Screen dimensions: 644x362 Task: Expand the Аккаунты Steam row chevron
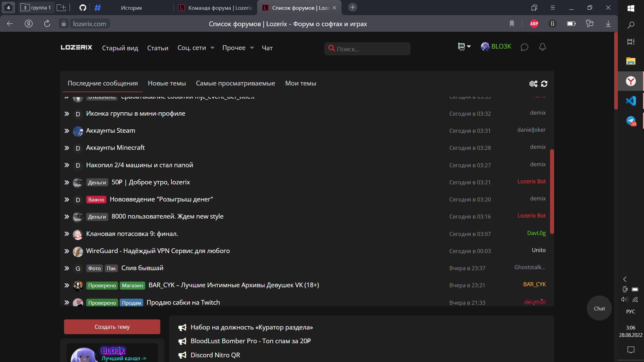click(x=67, y=131)
